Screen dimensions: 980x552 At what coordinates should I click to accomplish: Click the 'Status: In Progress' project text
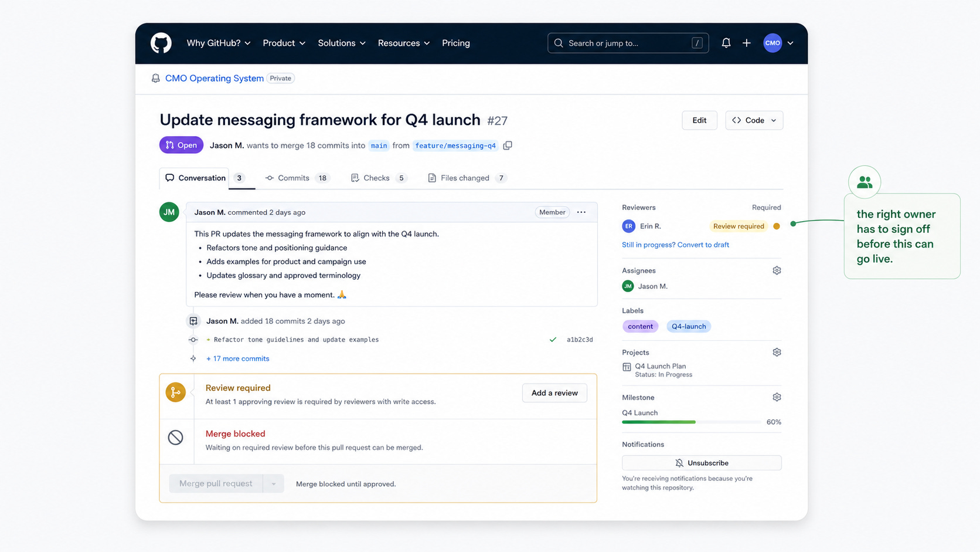click(x=663, y=375)
